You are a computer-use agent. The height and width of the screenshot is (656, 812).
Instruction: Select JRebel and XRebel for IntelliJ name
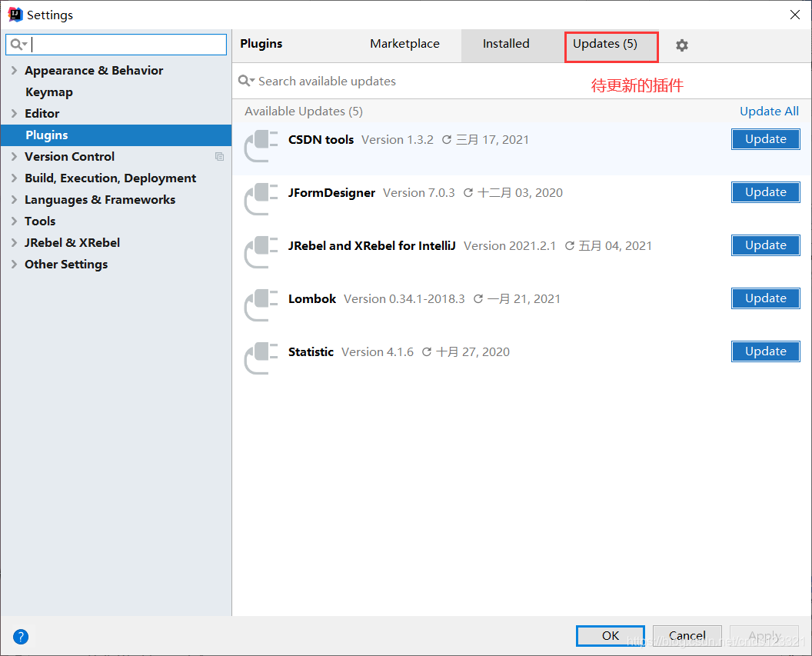click(x=372, y=246)
